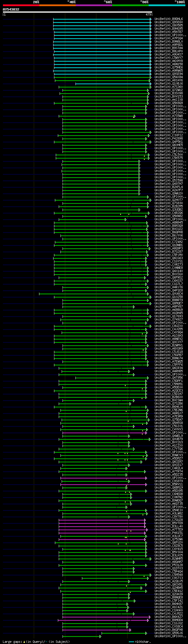The image size is (188, 644).
Task: Select the UniRef100_A7S360 label
Action: click(169, 87)
